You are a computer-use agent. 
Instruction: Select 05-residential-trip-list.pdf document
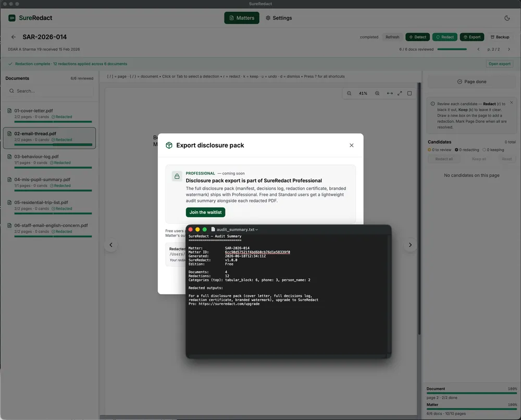click(49, 207)
